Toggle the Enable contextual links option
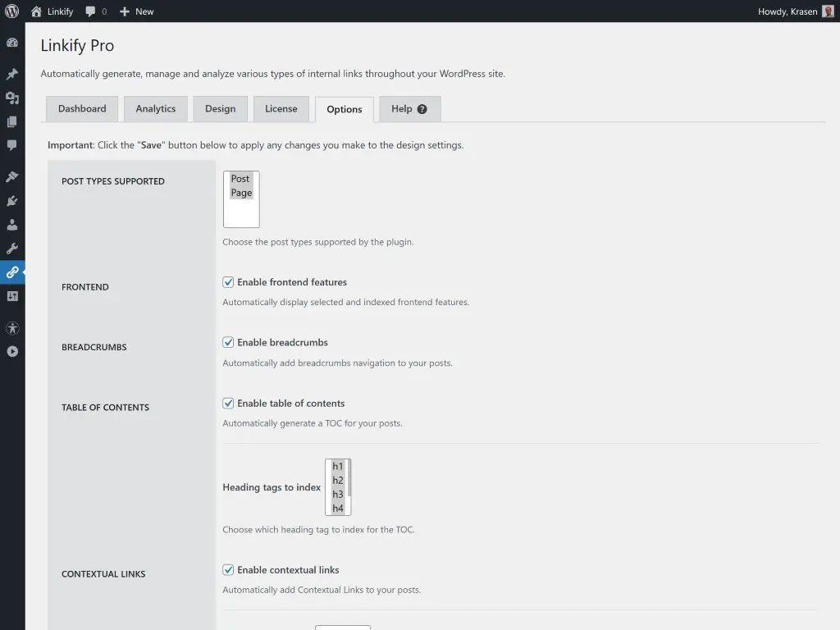Screen dimensions: 840x630 coord(228,569)
